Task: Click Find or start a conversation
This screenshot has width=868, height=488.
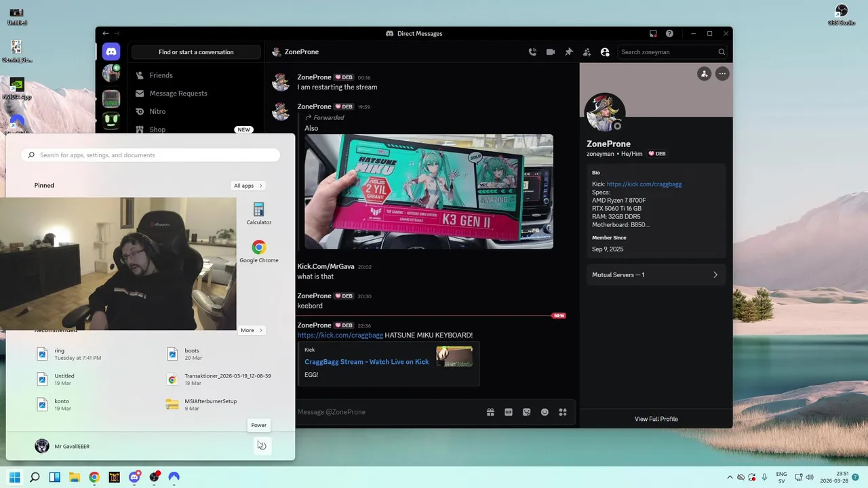Action: point(196,52)
